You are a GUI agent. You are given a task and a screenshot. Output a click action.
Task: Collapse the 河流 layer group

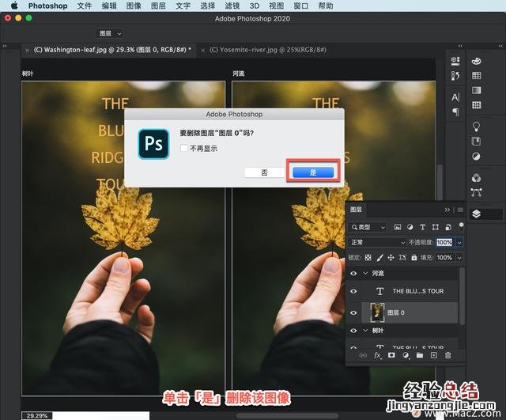click(365, 274)
